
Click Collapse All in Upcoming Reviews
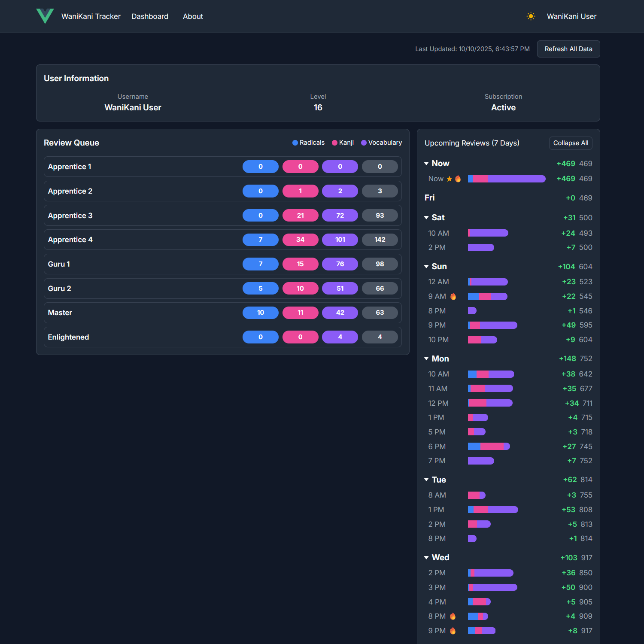pos(571,143)
